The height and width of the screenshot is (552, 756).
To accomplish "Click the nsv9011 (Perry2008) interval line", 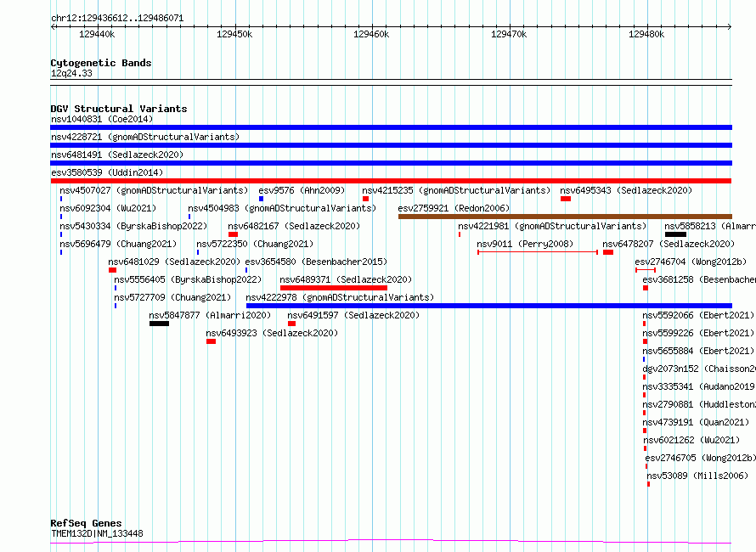I will pos(538,252).
